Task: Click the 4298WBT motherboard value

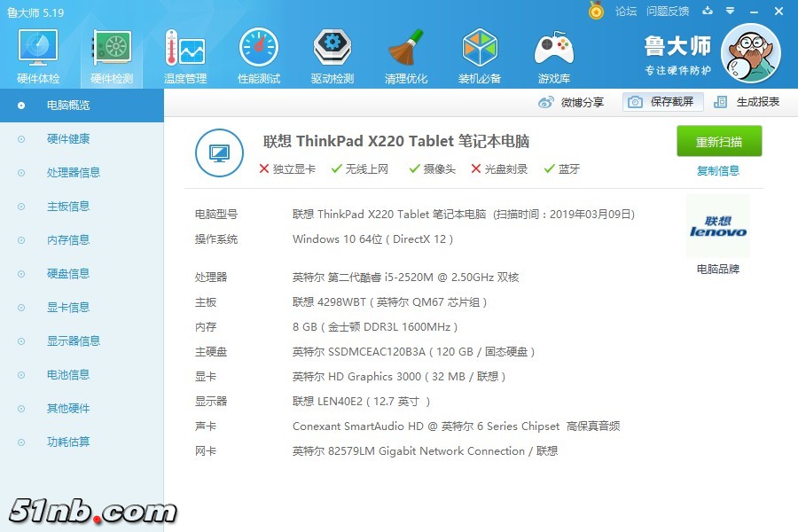Action: coord(390,302)
